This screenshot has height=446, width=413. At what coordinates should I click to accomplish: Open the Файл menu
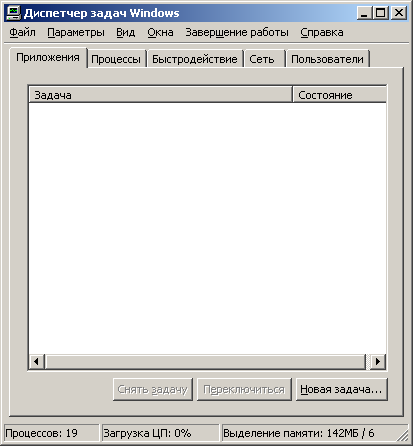point(22,32)
